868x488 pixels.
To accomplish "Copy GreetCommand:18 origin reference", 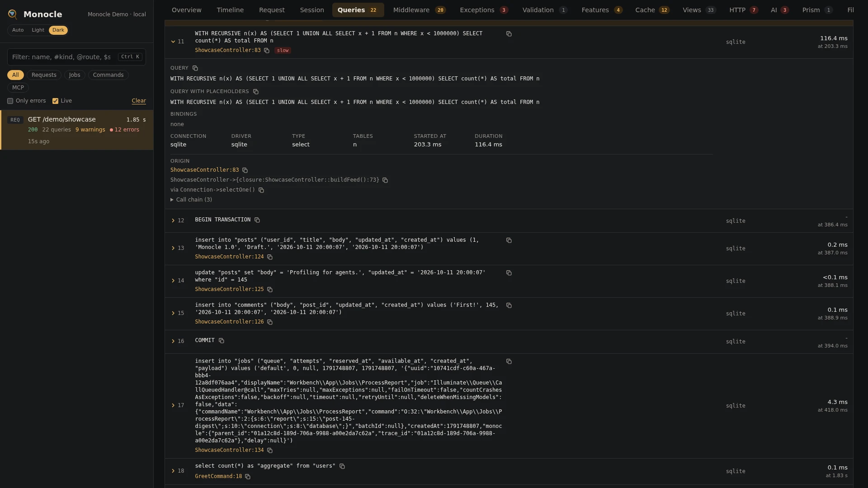I will (x=247, y=477).
